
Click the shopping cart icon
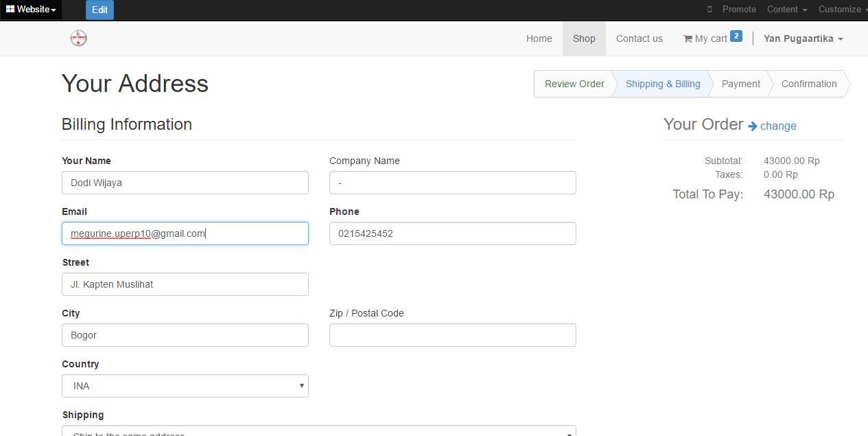[x=688, y=39]
